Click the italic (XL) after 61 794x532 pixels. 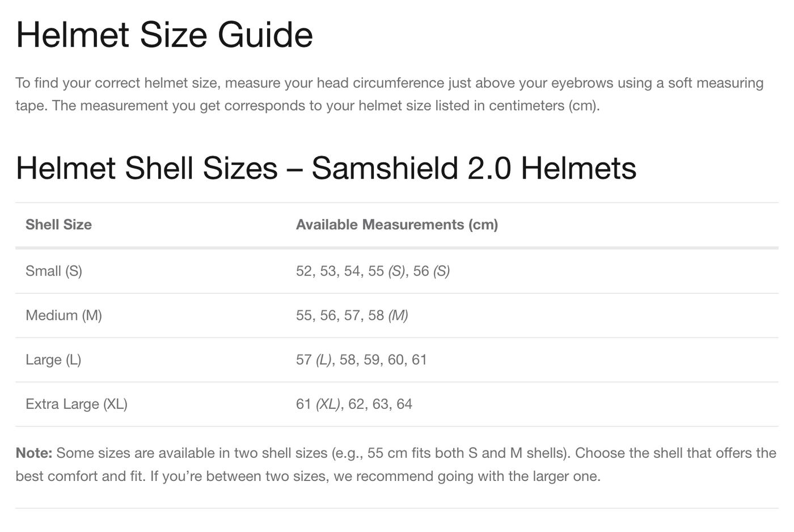(x=328, y=404)
